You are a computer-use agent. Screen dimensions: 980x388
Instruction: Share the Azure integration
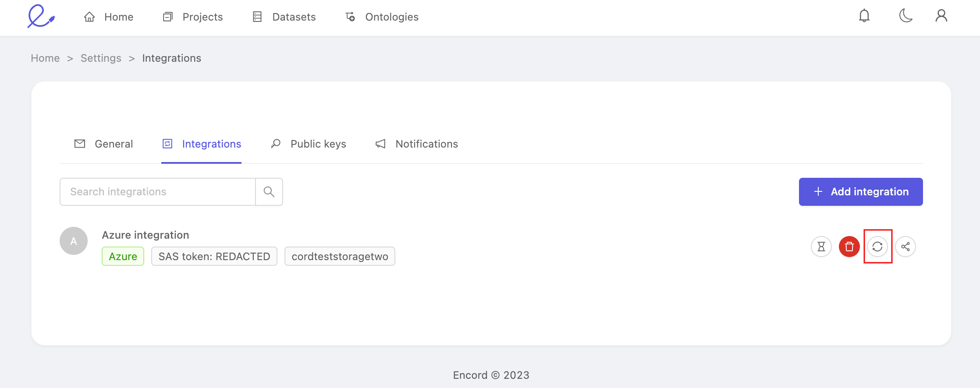tap(905, 247)
